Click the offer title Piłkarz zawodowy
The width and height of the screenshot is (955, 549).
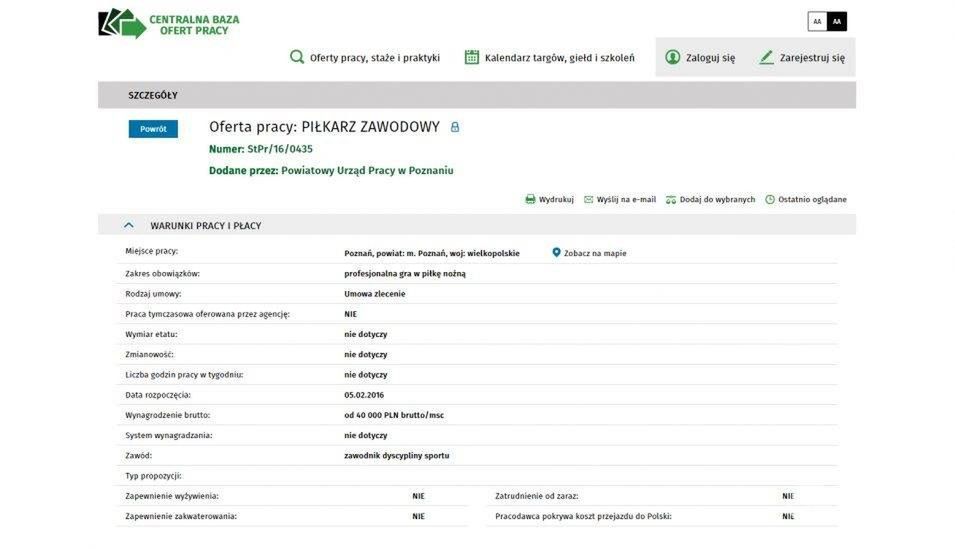[x=370, y=127]
